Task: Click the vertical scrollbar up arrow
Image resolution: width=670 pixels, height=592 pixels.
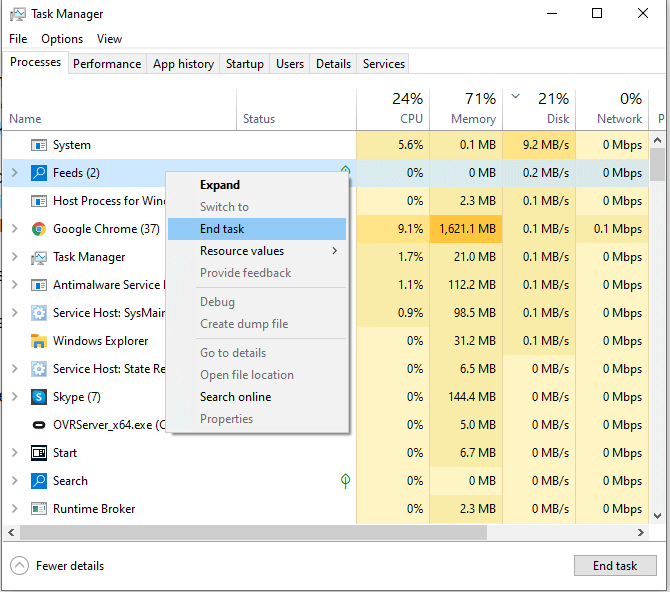Action: coord(658,140)
